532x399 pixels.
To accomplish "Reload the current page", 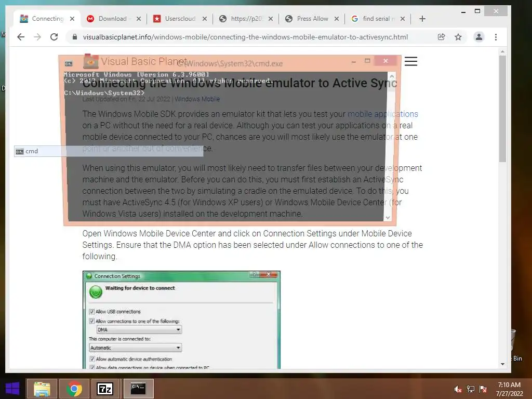I will click(54, 37).
